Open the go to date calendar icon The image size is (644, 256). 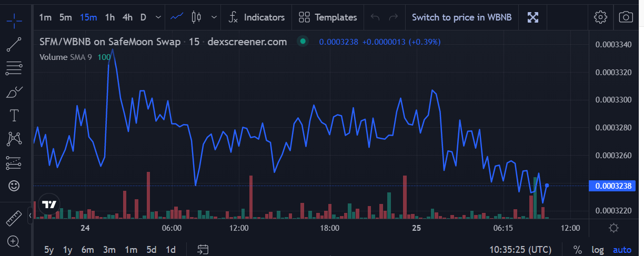point(203,250)
